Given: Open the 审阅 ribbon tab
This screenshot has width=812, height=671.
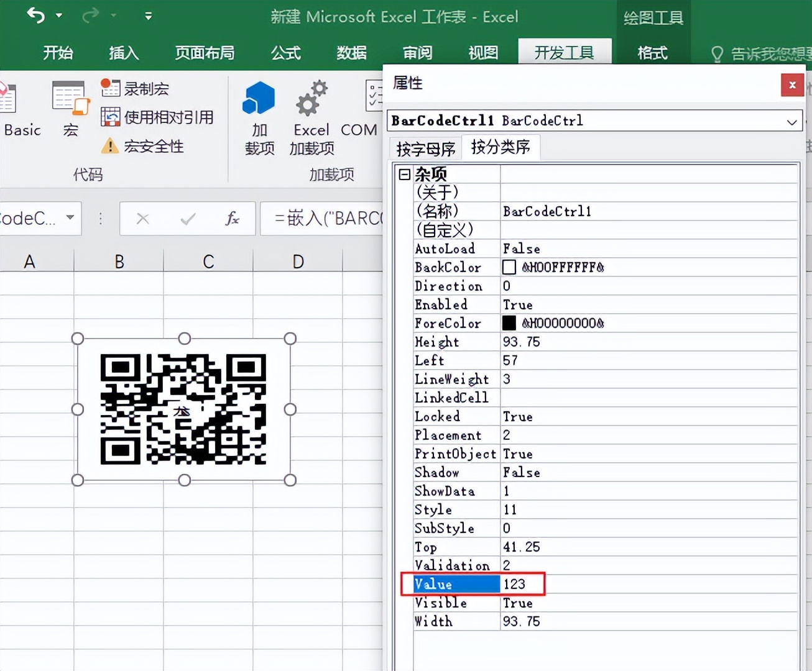Looking at the screenshot, I should coord(417,53).
